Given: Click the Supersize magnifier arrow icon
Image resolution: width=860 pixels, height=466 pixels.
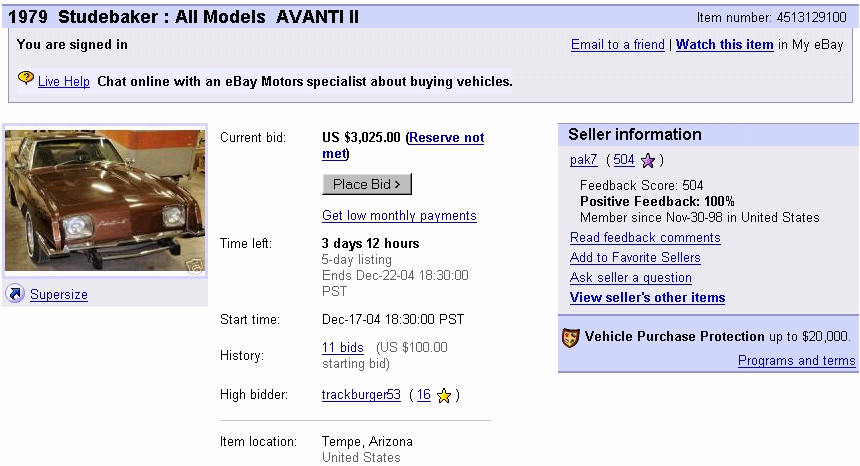Looking at the screenshot, I should pyautogui.click(x=15, y=294).
